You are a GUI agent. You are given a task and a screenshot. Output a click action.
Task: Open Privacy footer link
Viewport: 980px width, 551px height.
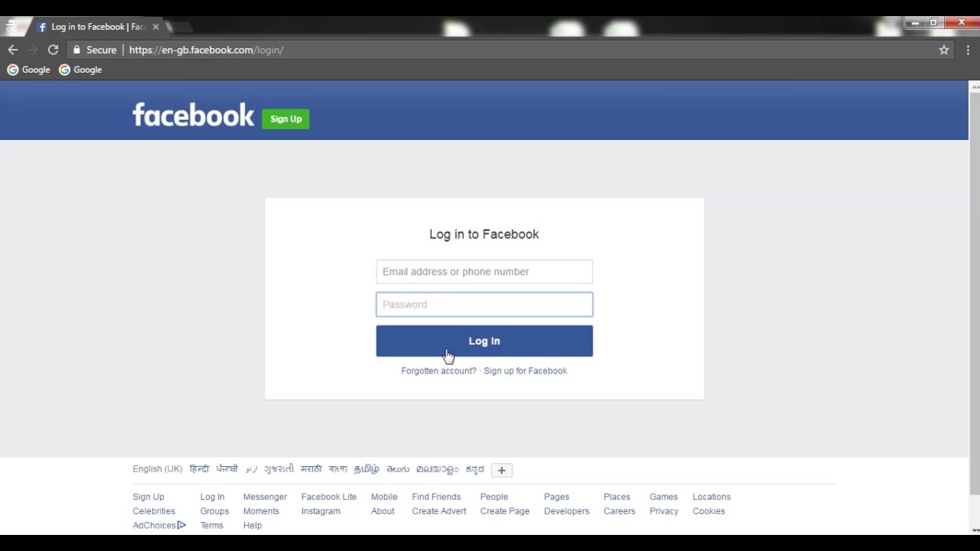(x=664, y=511)
